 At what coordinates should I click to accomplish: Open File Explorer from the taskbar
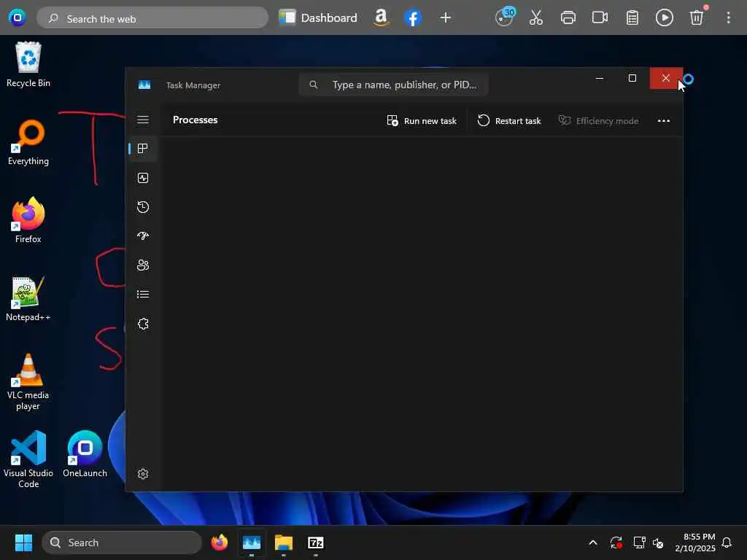click(284, 542)
